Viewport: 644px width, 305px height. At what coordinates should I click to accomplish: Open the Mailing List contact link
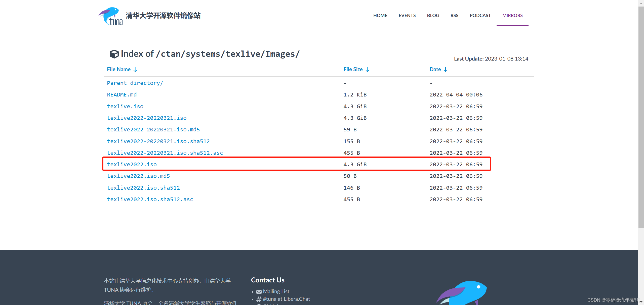coord(276,291)
